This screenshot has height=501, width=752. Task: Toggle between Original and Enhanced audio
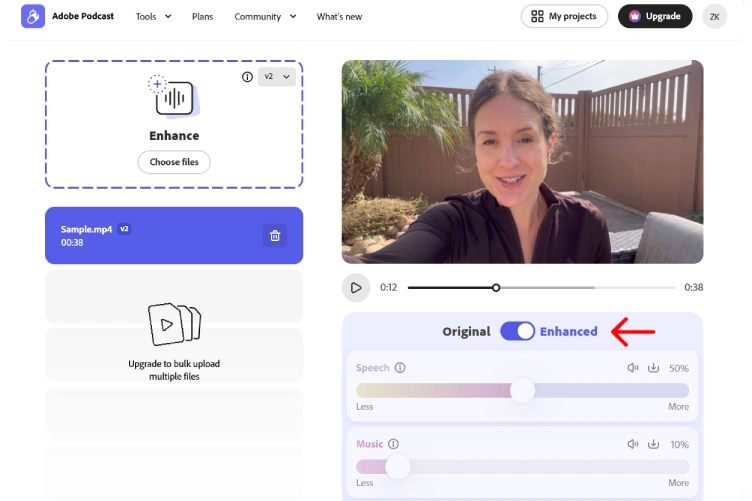[517, 331]
